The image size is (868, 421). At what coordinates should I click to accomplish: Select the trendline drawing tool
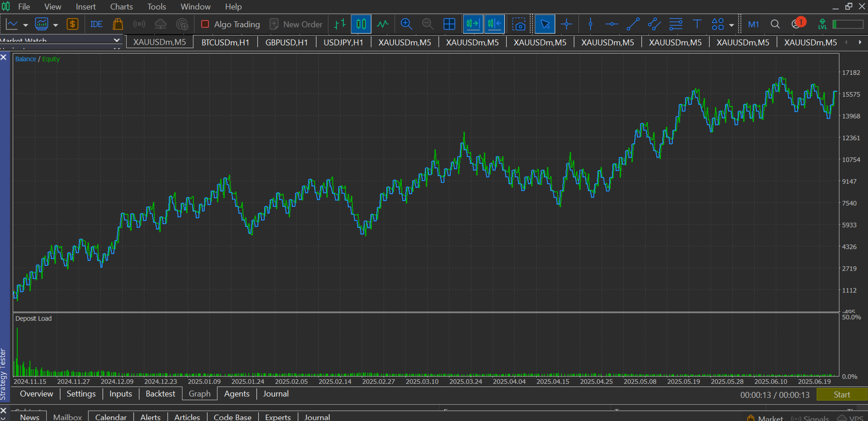633,24
